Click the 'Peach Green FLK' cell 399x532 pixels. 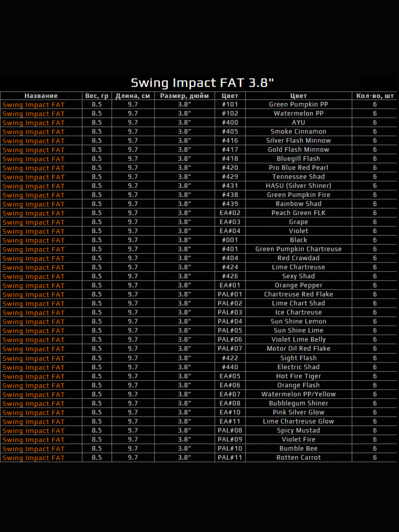coord(299,213)
